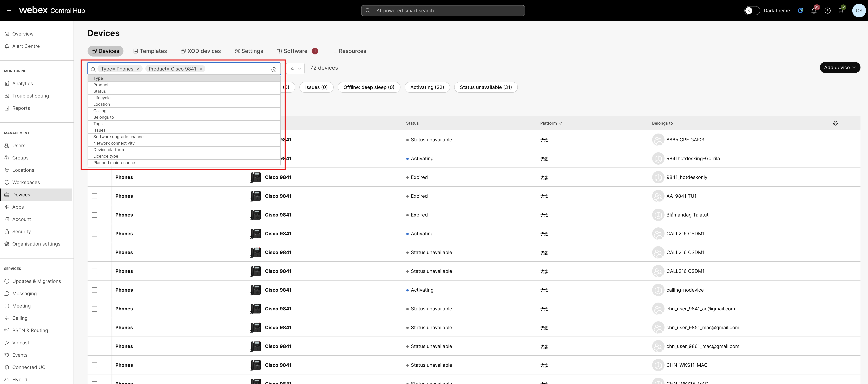Image resolution: width=868 pixels, height=384 pixels.
Task: Filter by Activating (22) status pill
Action: coord(427,87)
